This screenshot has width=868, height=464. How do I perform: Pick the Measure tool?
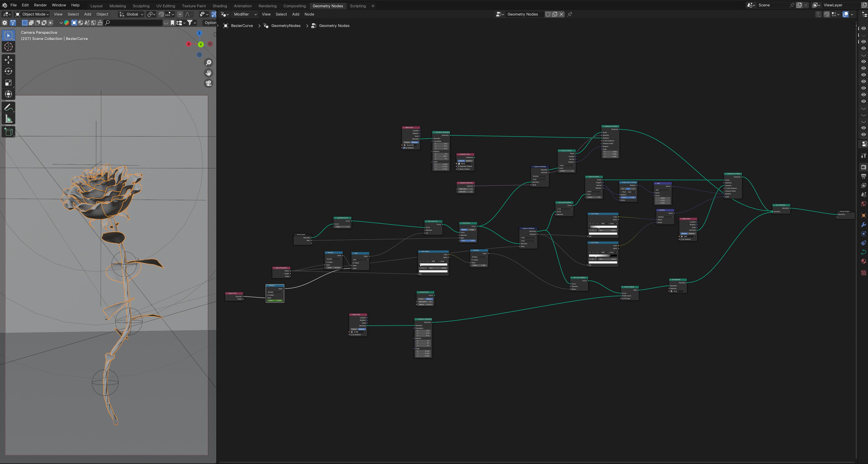pos(8,119)
